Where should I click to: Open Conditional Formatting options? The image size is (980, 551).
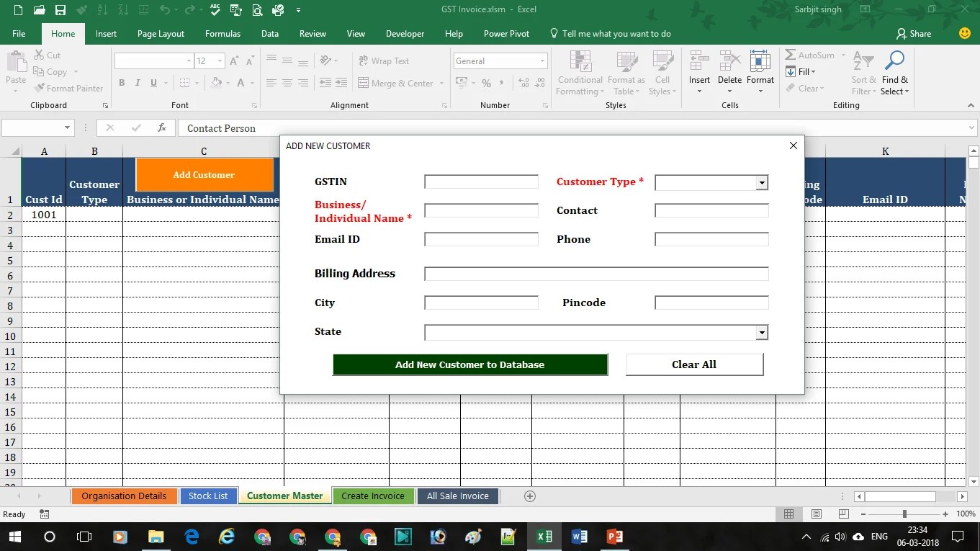coord(579,72)
